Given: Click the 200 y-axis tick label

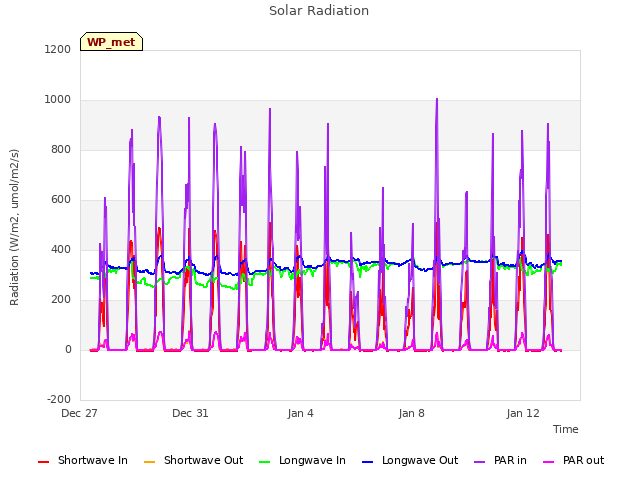Looking at the screenshot, I should click(61, 300).
